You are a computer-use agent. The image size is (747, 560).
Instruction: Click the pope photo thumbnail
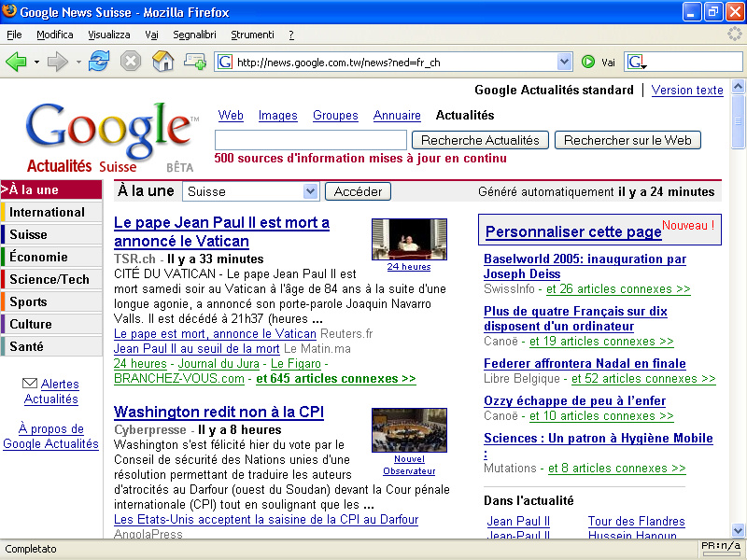409,239
